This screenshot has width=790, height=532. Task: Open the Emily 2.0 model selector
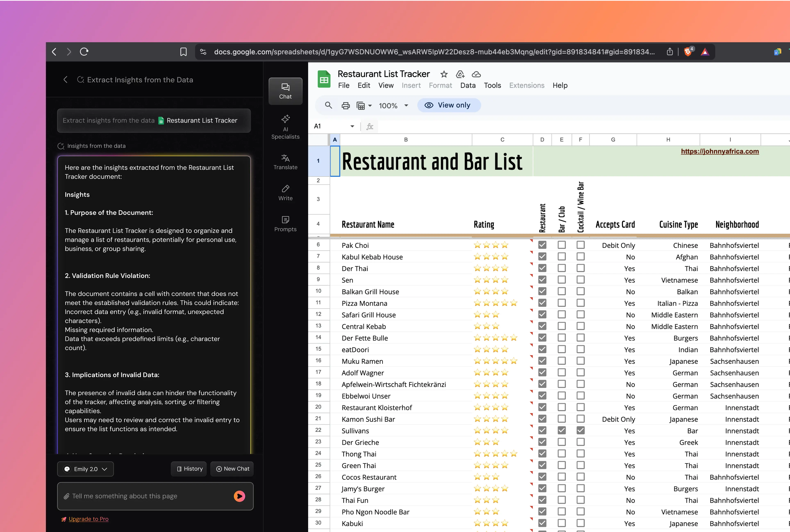click(85, 469)
